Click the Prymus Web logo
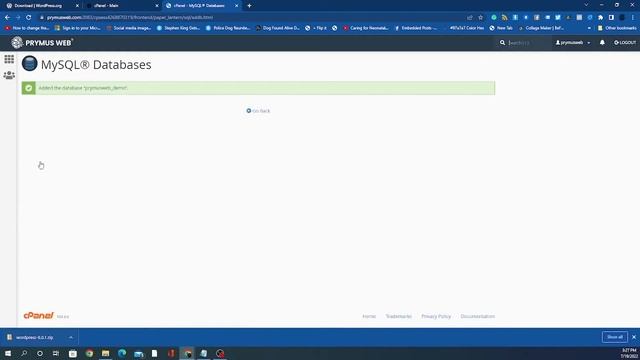This screenshot has height=360, width=640. click(x=42, y=42)
